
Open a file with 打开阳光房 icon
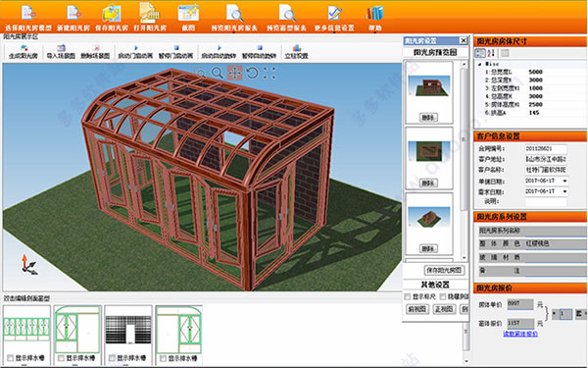click(150, 17)
